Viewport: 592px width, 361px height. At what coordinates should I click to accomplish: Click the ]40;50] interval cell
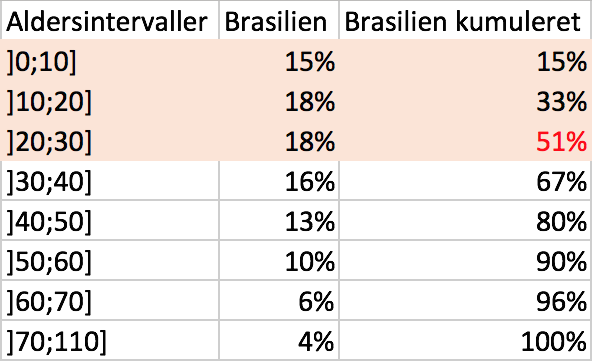(x=110, y=221)
